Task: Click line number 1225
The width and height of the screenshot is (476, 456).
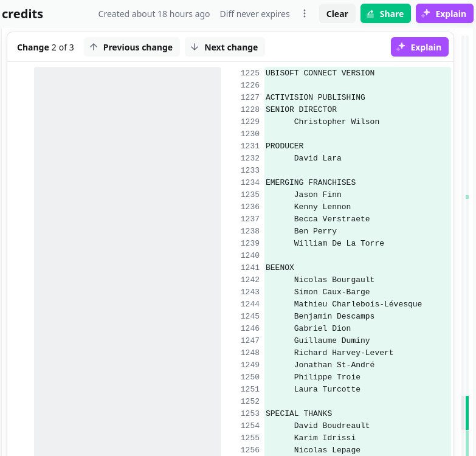Action: pos(250,73)
